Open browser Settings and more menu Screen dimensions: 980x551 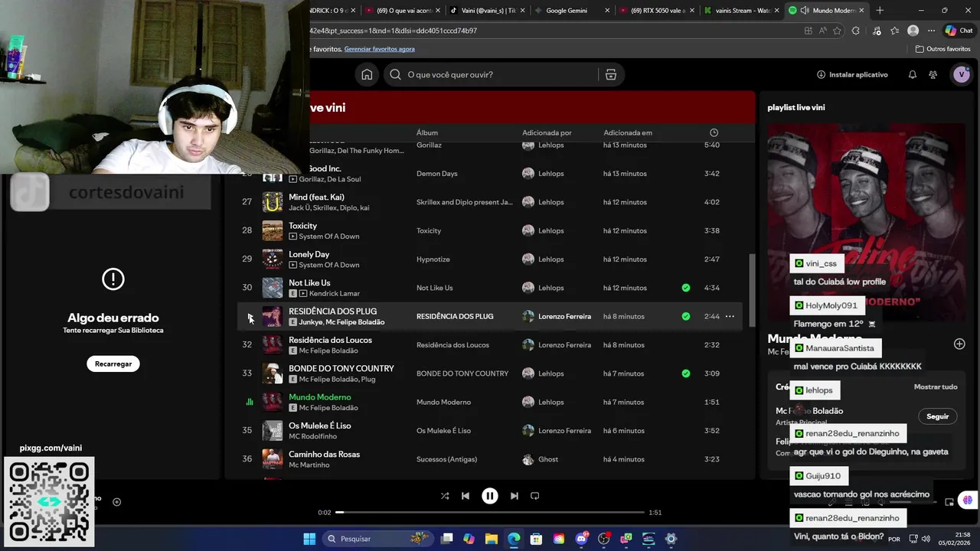pos(931,31)
